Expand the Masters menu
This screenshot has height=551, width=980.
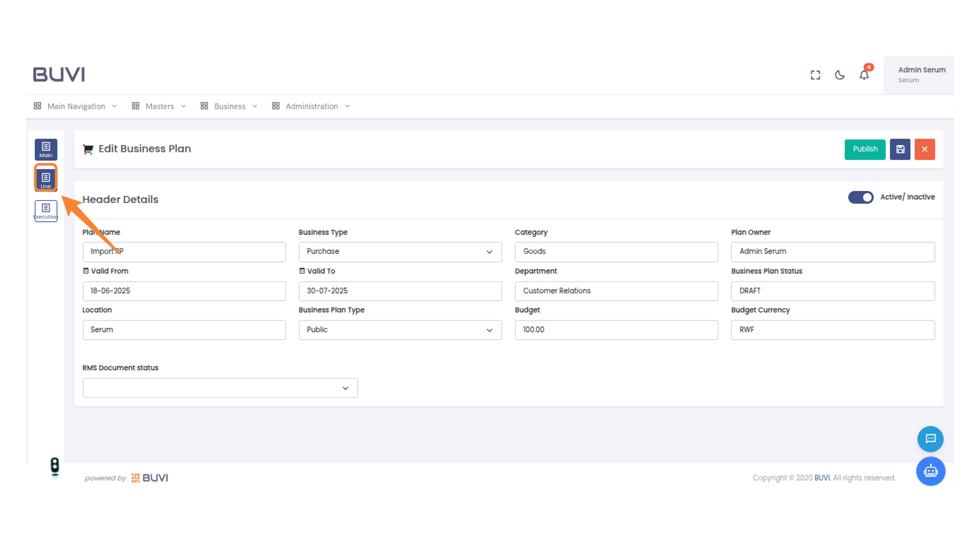(159, 106)
